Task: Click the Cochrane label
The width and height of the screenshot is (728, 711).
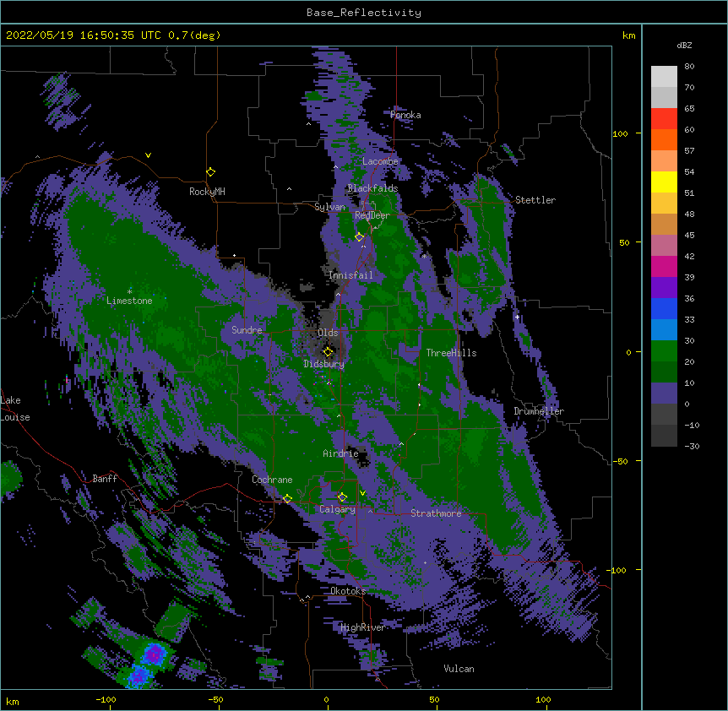Action: pyautogui.click(x=272, y=480)
